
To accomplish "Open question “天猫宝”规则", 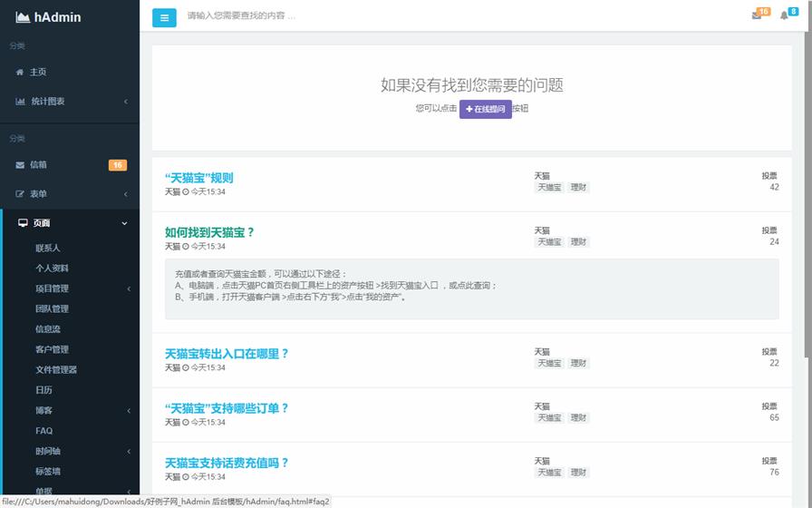I will click(x=198, y=178).
